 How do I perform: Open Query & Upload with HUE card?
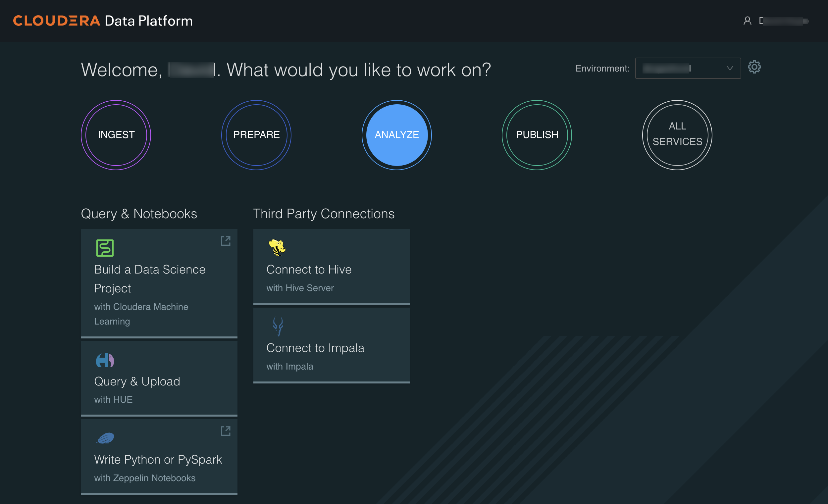(159, 379)
